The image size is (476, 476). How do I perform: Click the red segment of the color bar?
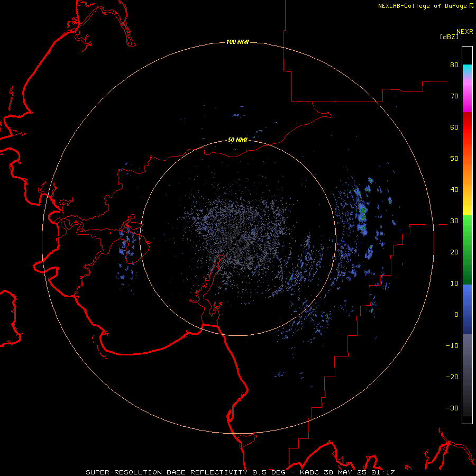(467, 127)
